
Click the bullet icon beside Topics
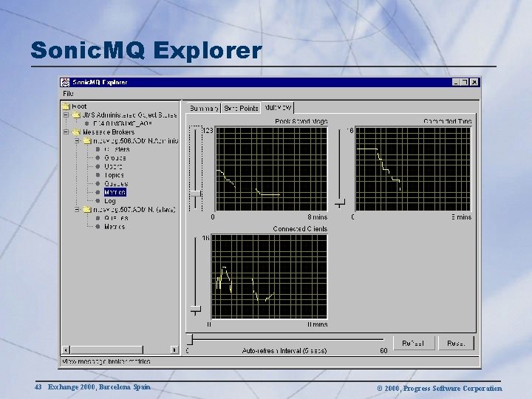coord(98,175)
